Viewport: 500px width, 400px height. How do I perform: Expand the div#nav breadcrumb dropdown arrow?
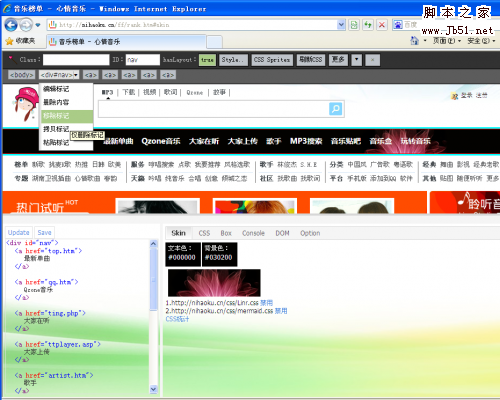[76, 75]
